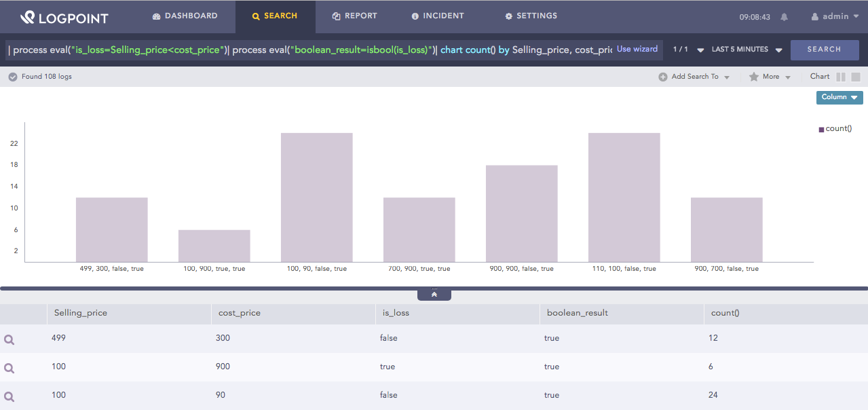Click the Use wizard link
This screenshot has height=410, width=868.
tap(637, 49)
